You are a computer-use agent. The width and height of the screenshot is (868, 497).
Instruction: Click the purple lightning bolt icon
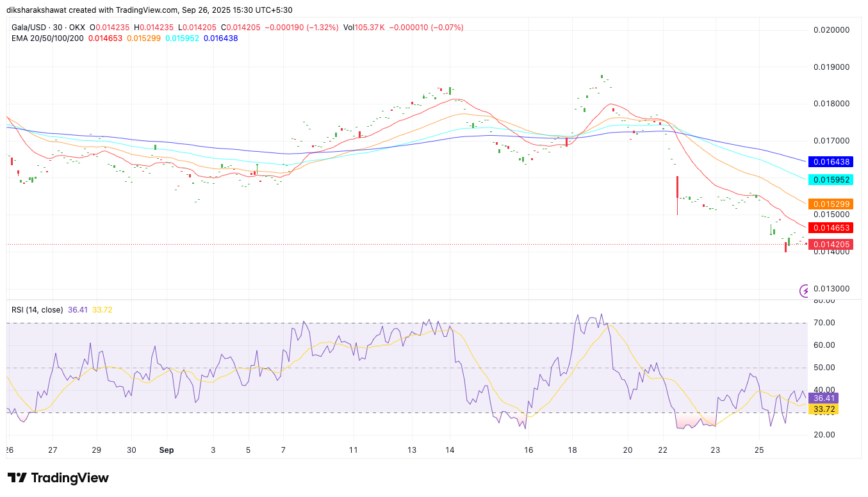[805, 291]
